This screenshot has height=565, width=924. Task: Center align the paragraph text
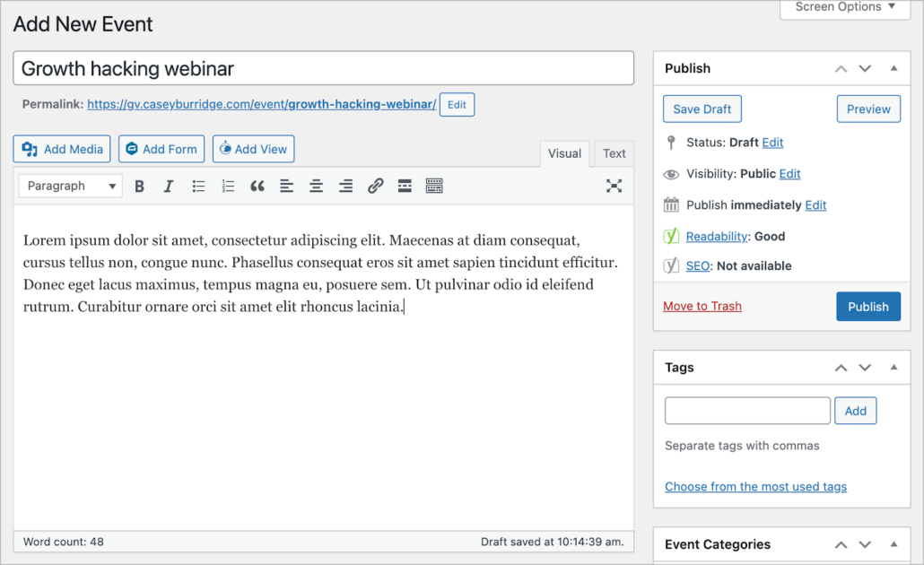coord(316,187)
